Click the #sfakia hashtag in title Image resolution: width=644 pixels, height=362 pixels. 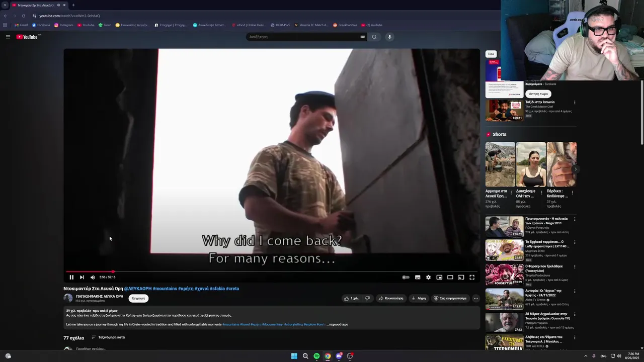[217, 289]
